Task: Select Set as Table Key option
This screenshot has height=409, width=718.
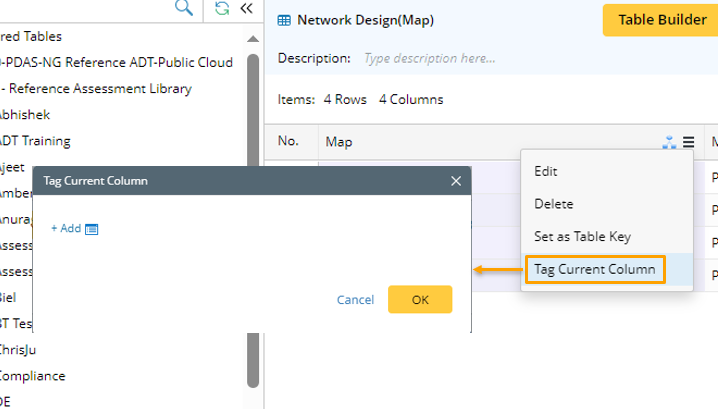Action: point(582,237)
